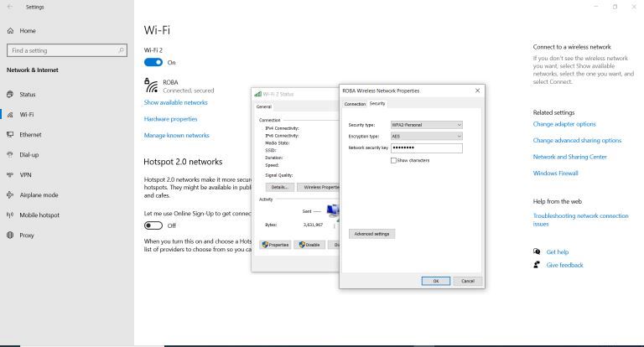Click the network computers icon in Activity section
Screen dimensions: 644x347
(333, 211)
